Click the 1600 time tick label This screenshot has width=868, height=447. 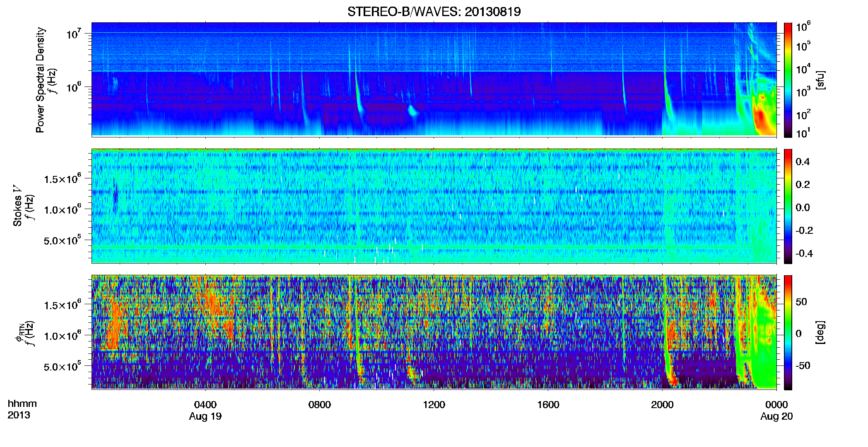(x=548, y=405)
